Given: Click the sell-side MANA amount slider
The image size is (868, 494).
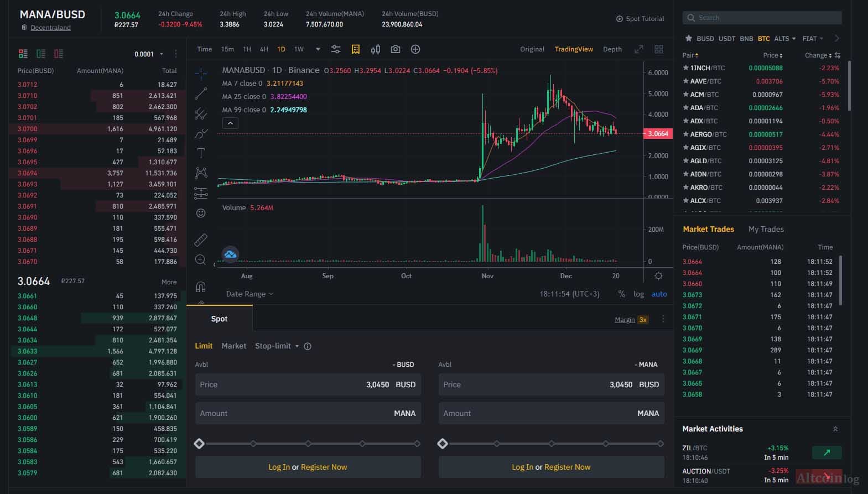Looking at the screenshot, I should (x=551, y=444).
